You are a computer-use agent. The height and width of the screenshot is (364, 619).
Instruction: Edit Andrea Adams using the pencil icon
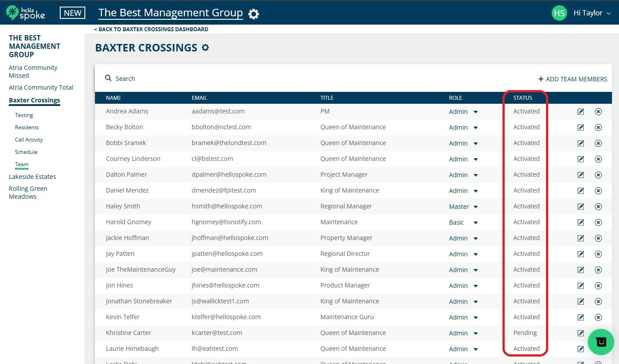[x=581, y=112]
